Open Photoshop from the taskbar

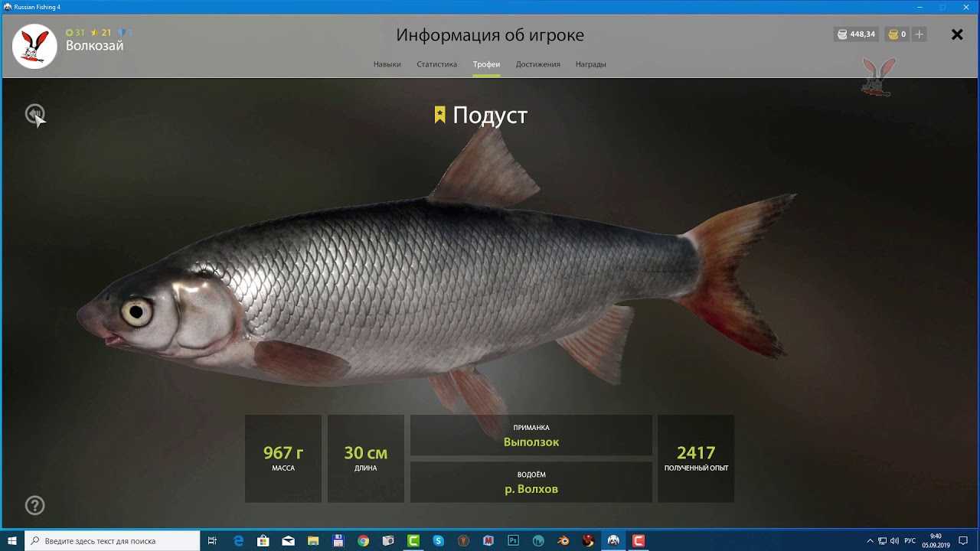click(x=513, y=540)
